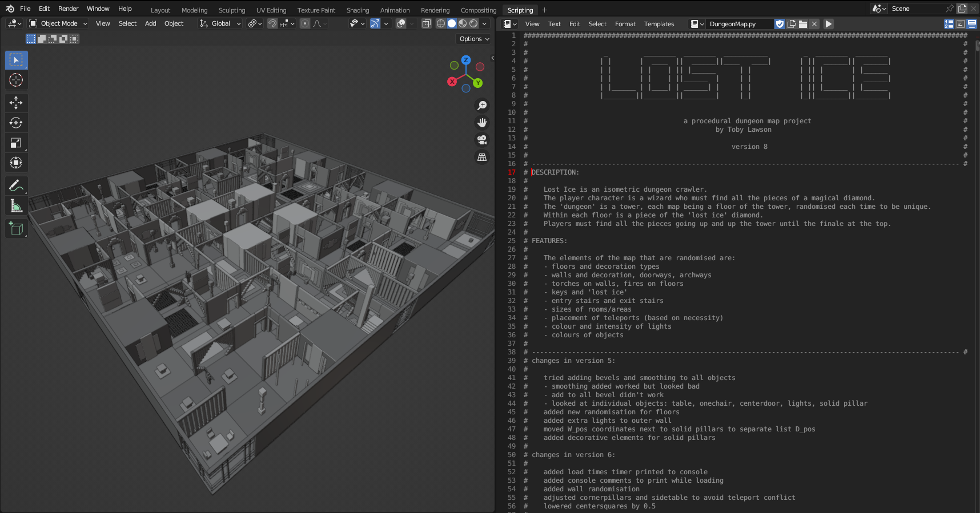Screen dimensions: 980x513
Task: Activate the Measure tool
Action: click(16, 206)
